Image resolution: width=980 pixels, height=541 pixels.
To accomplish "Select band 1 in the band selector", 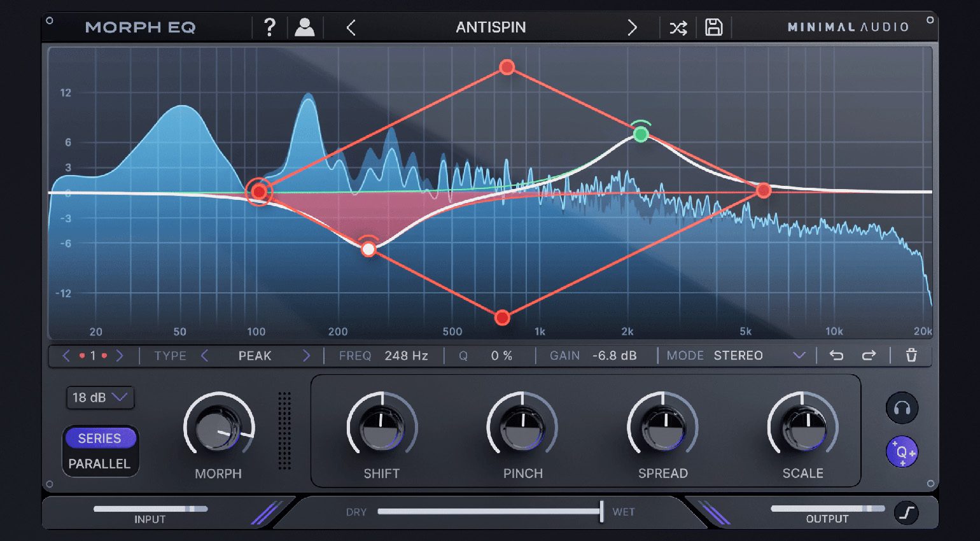I will (92, 355).
